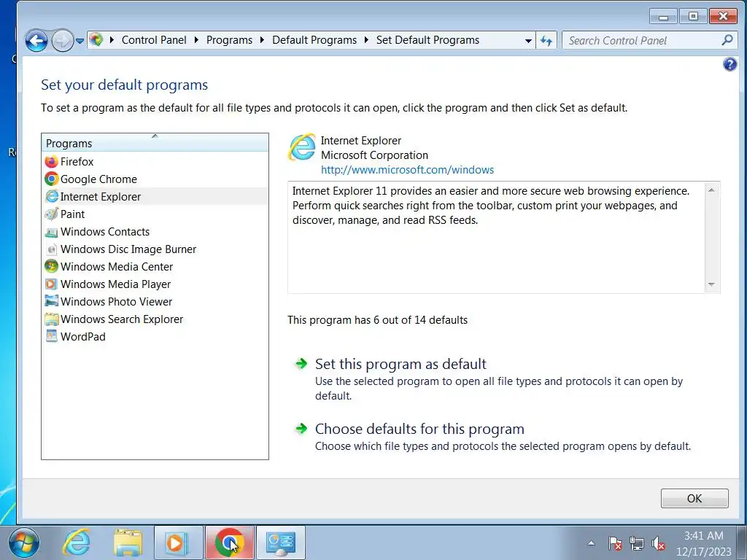Click Choose defaults for this program

(x=419, y=429)
